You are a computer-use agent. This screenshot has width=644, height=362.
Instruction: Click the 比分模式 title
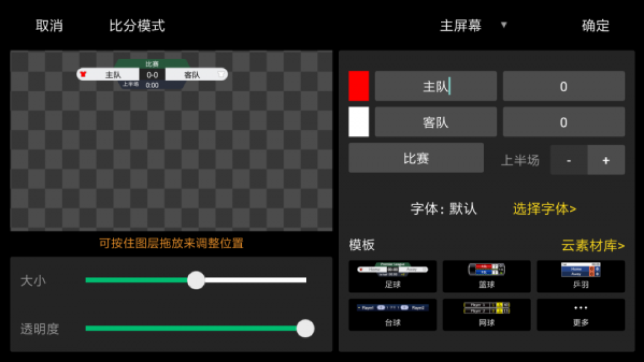(x=137, y=26)
